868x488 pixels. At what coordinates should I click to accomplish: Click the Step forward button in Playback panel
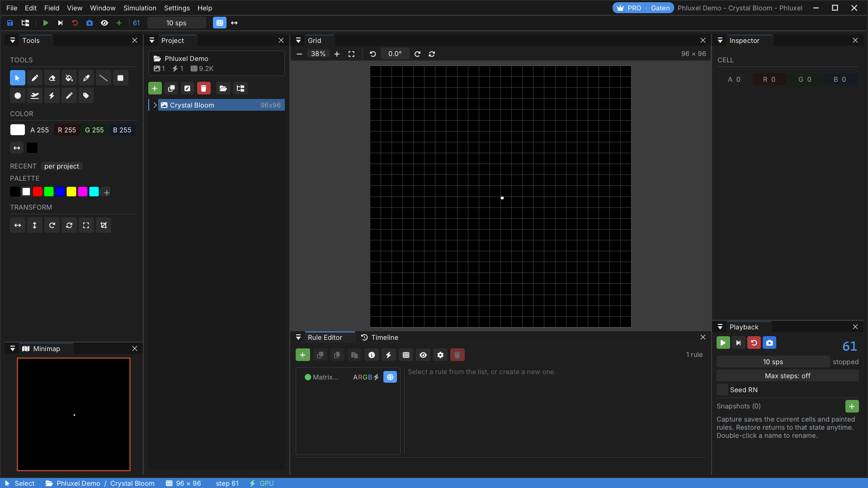(739, 343)
